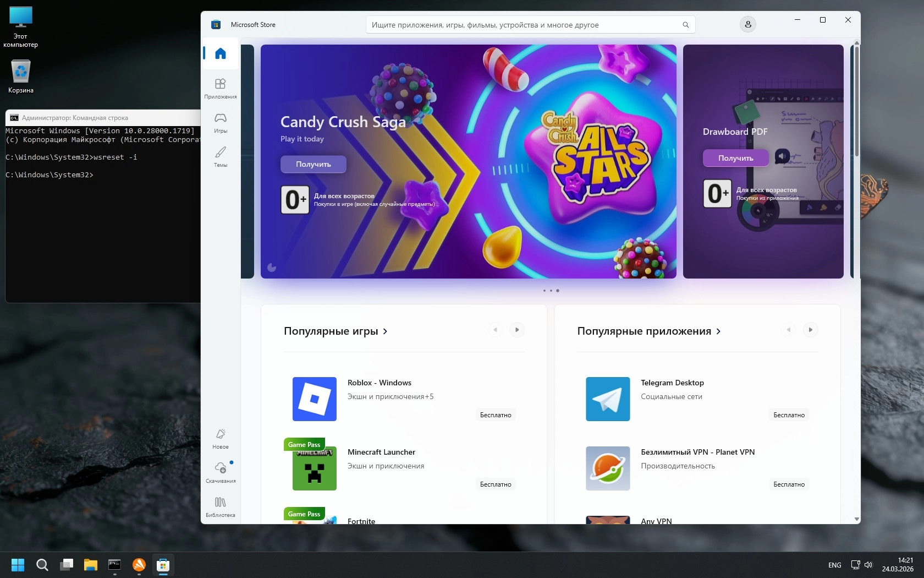Open the volume control in the system tray
Viewport: 924px width, 578px height.
[869, 565]
